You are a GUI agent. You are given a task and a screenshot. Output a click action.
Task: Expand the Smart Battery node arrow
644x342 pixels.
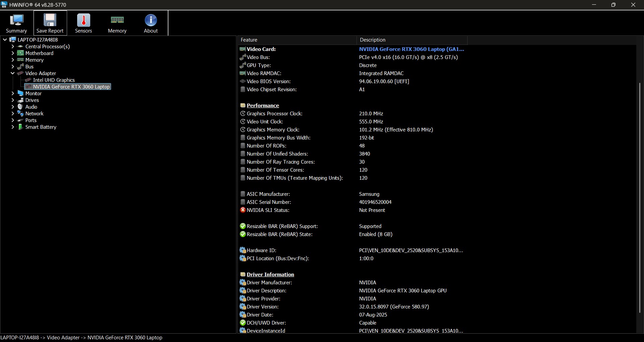12,127
